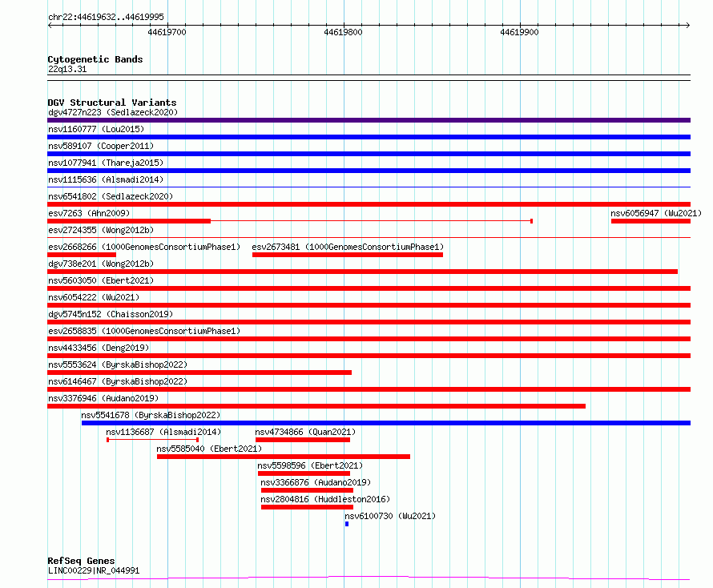Viewport: 713px width, 588px height.
Task: Click nsv4433456 (Deng2019) label
Action: 99,348
